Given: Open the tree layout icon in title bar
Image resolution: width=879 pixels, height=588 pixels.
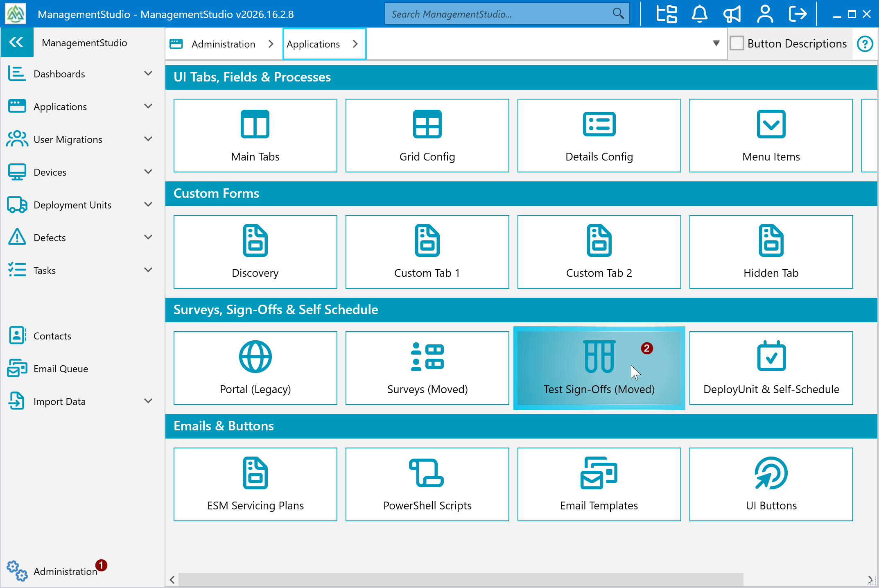Looking at the screenshot, I should [x=667, y=14].
